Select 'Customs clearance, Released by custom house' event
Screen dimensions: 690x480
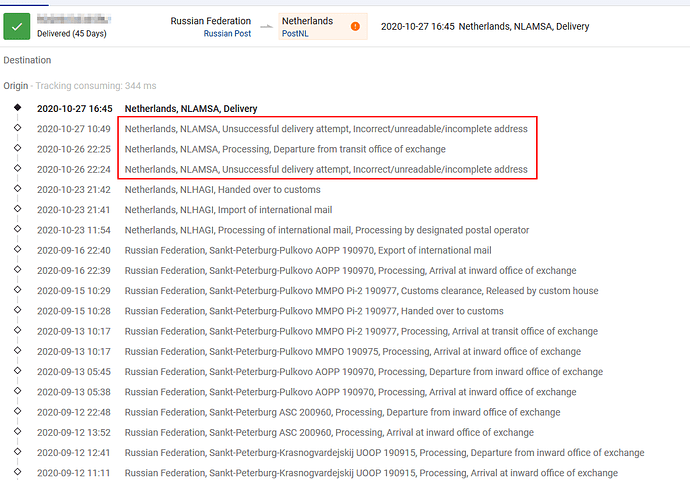point(361,291)
